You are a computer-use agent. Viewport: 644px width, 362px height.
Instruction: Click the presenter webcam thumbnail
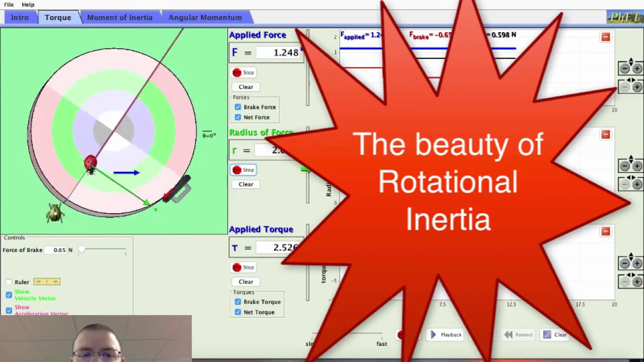point(96,338)
